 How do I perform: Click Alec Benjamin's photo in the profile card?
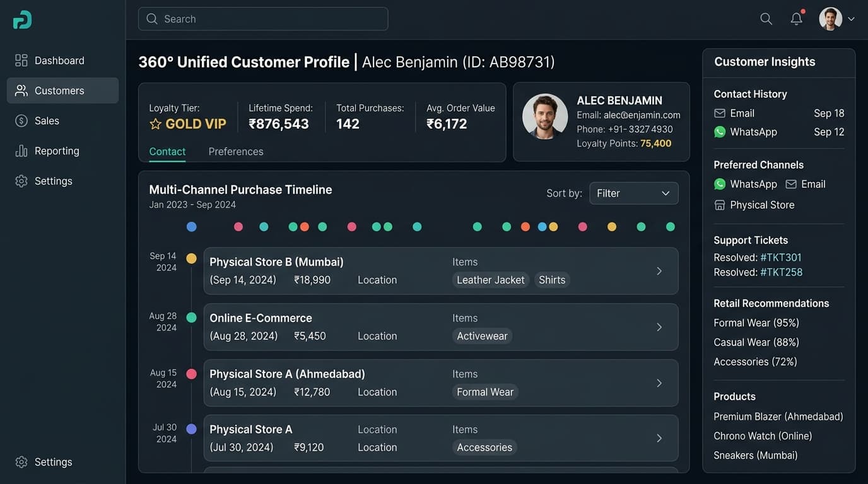coord(545,117)
